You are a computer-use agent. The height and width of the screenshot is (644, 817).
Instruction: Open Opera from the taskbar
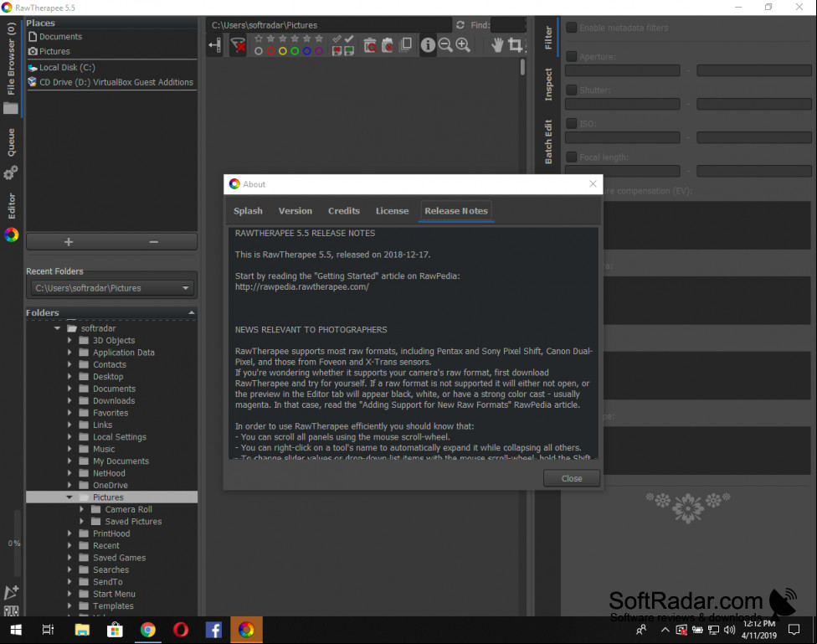coord(181,630)
